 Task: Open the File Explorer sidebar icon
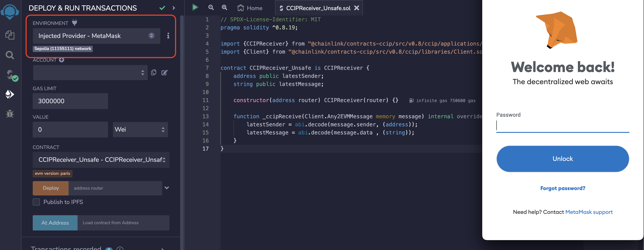click(x=10, y=35)
